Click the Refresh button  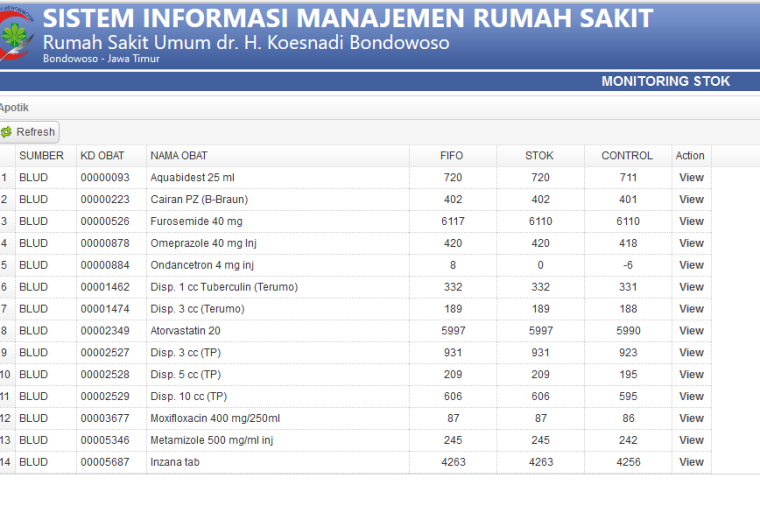click(x=29, y=132)
